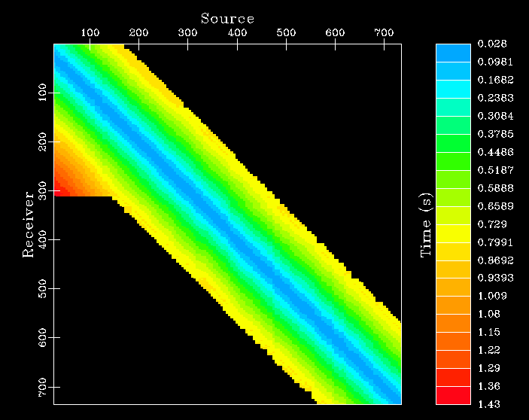Pick the green colorbar swatch between 0.4486 and 0.5187
Screen dimensions: 529x420
click(453, 161)
